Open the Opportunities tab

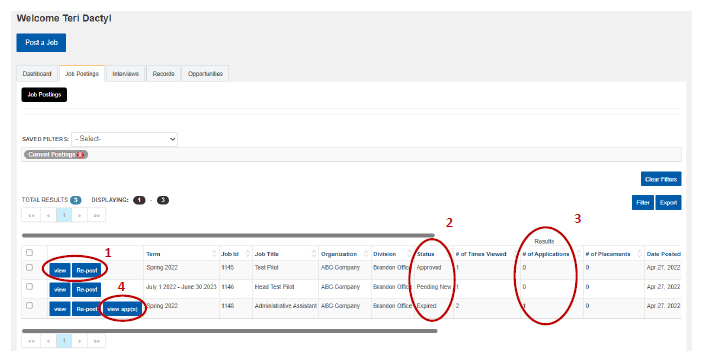click(205, 74)
